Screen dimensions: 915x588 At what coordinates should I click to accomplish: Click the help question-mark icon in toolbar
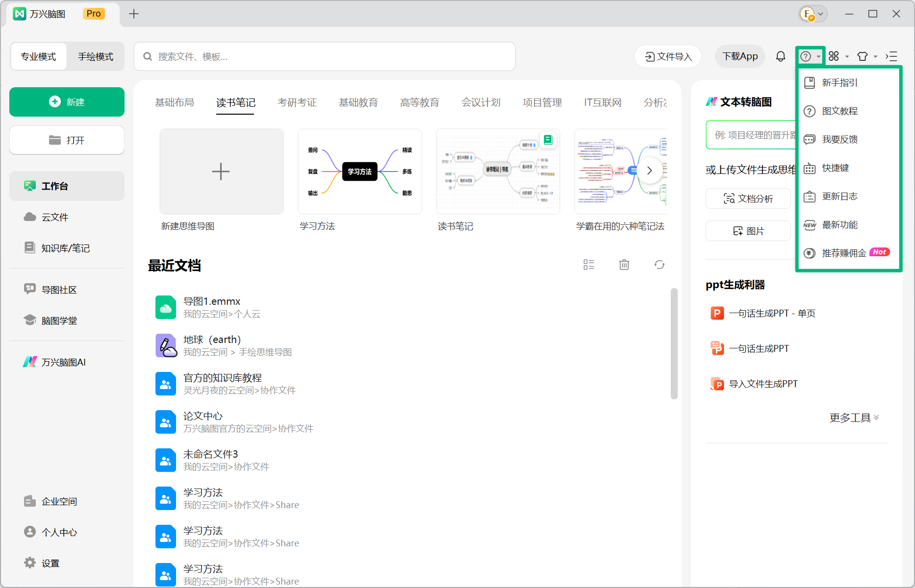pyautogui.click(x=805, y=56)
